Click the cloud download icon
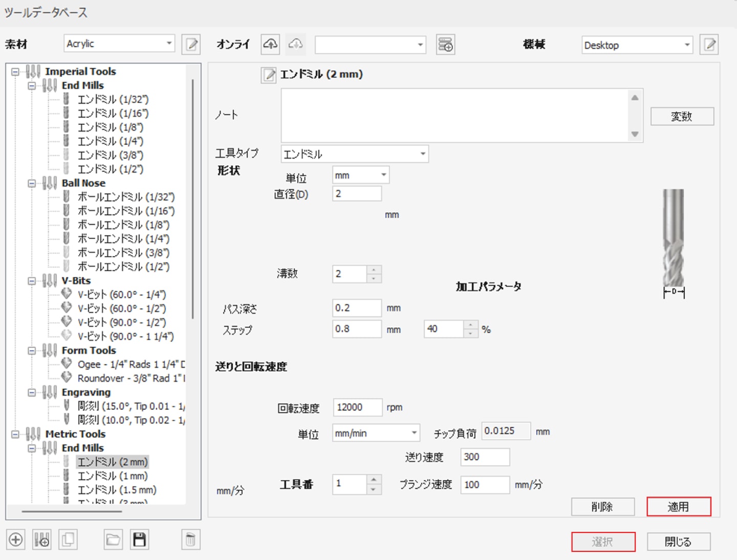Screen dimensions: 737x560 point(295,44)
